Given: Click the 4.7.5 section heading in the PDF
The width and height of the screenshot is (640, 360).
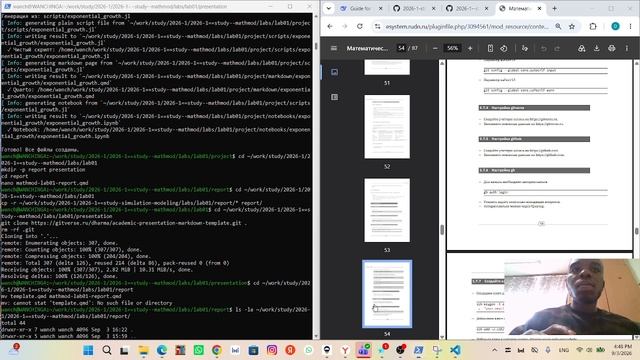Looking at the screenshot, I should point(534,139).
